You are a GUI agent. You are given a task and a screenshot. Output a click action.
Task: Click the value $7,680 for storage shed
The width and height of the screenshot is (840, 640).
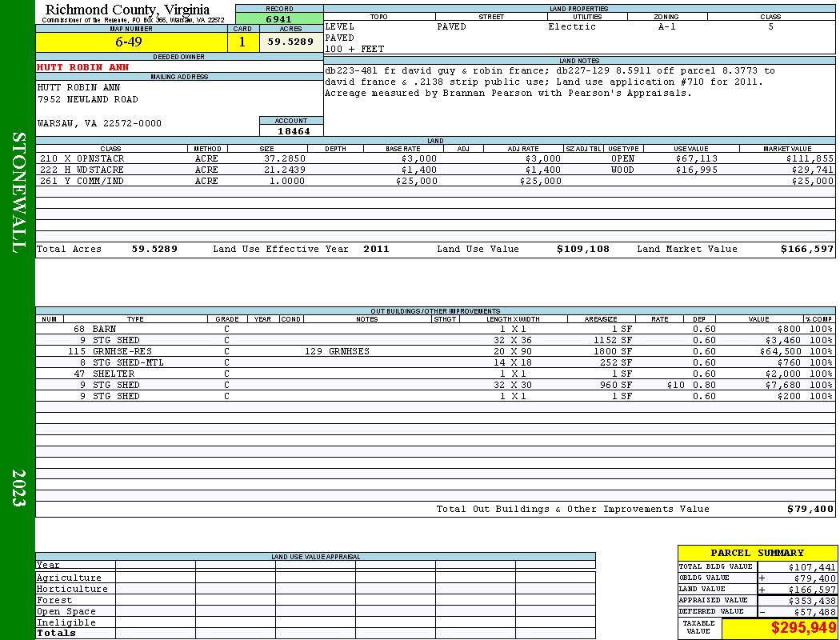(x=783, y=385)
